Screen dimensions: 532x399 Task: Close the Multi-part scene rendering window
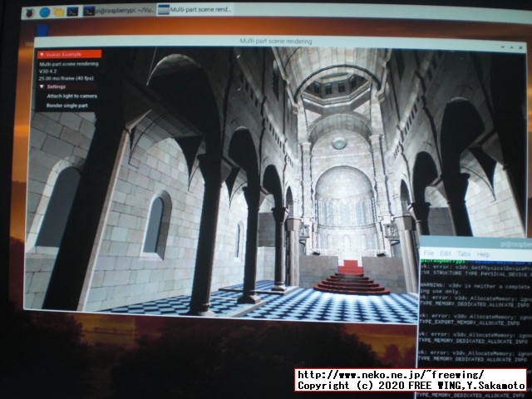[520, 48]
